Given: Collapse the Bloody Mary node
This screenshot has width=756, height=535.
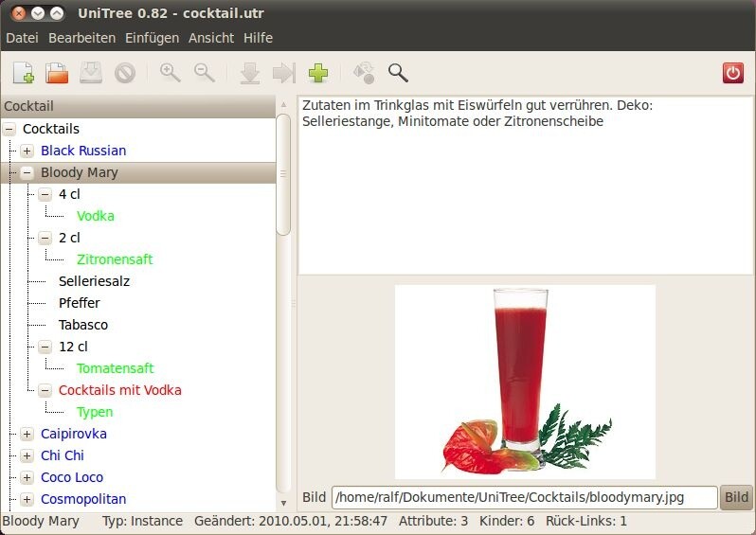Looking at the screenshot, I should coord(27,172).
